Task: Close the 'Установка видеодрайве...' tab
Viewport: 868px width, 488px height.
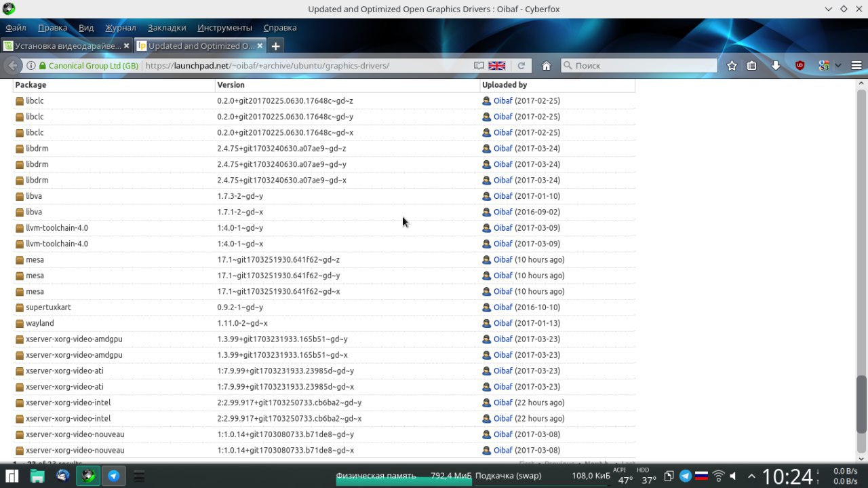Action: 126,46
